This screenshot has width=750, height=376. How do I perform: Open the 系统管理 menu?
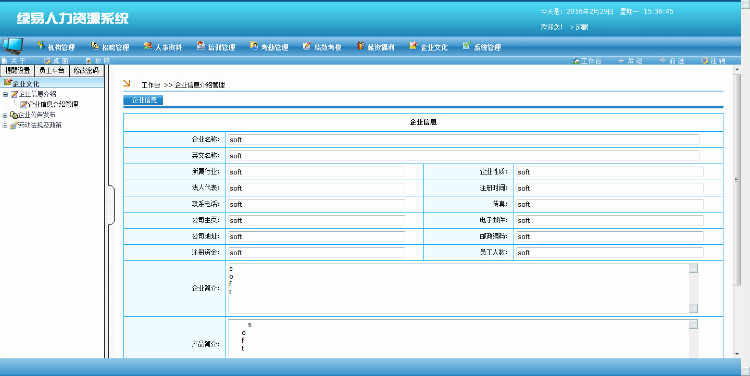(482, 47)
